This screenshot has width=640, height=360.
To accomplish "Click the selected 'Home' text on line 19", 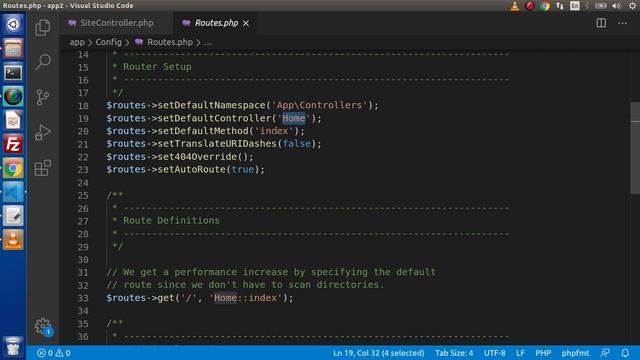I will pos(293,118).
